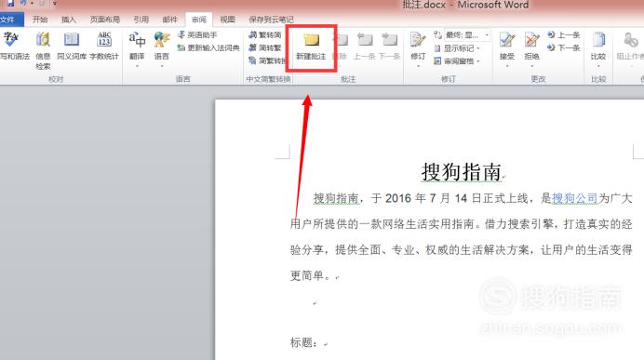
Task: Expand the 语言 dropdown arrow
Action: coord(162,66)
